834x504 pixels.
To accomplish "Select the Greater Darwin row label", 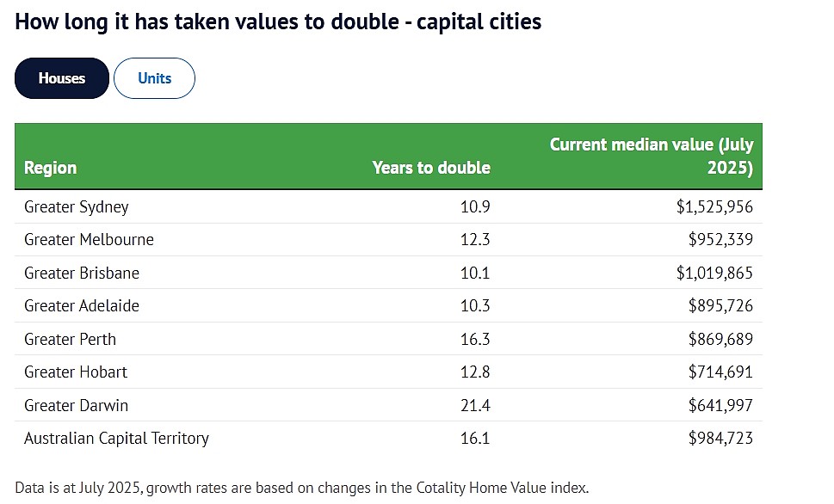I will point(76,405).
